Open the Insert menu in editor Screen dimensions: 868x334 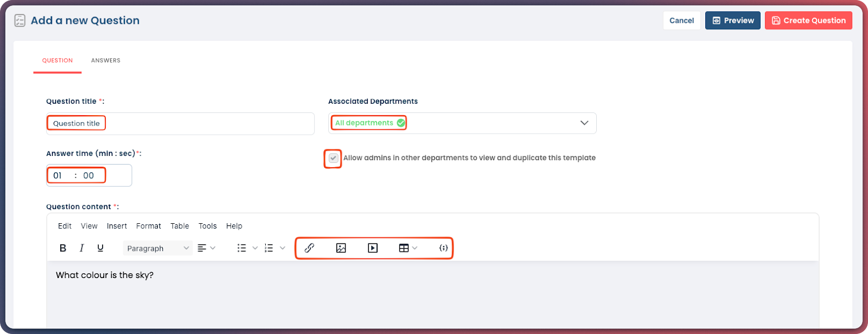click(117, 226)
